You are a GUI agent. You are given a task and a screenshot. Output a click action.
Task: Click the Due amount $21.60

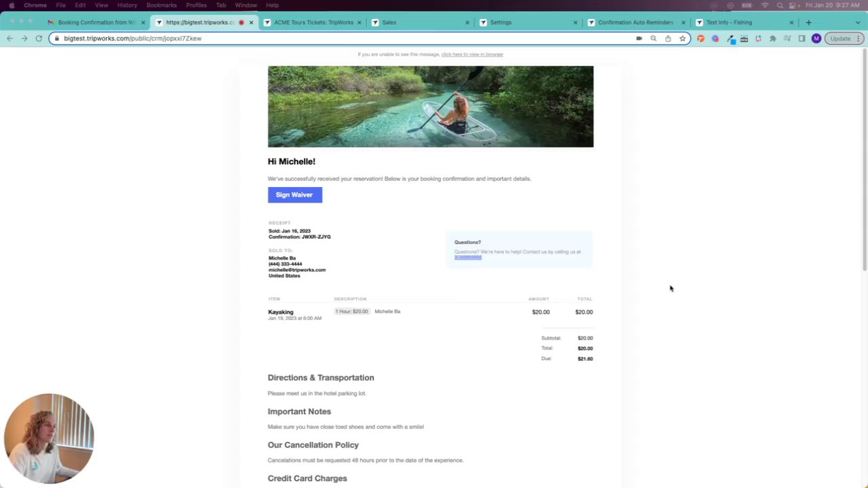(585, 359)
